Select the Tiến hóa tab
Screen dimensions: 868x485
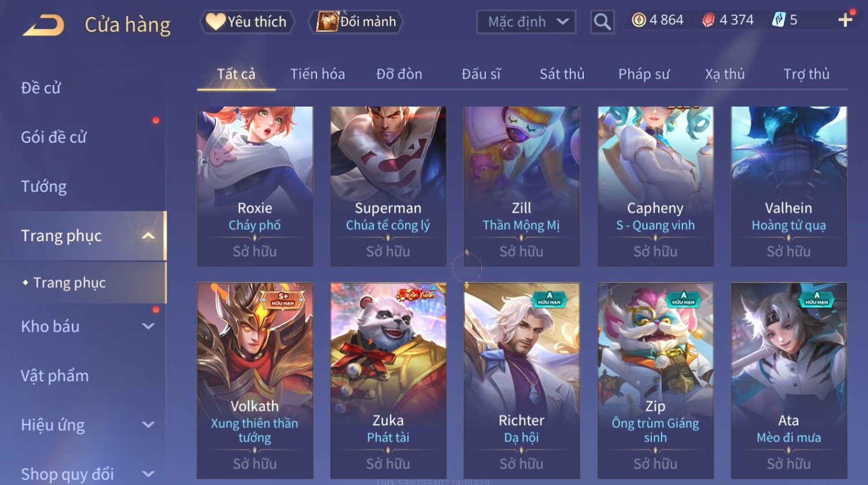pos(318,74)
